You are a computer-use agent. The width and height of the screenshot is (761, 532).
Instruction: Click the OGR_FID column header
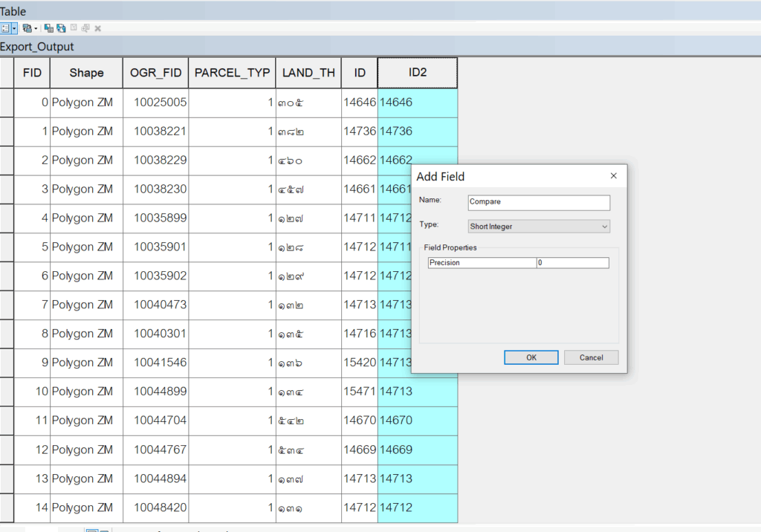pos(155,73)
